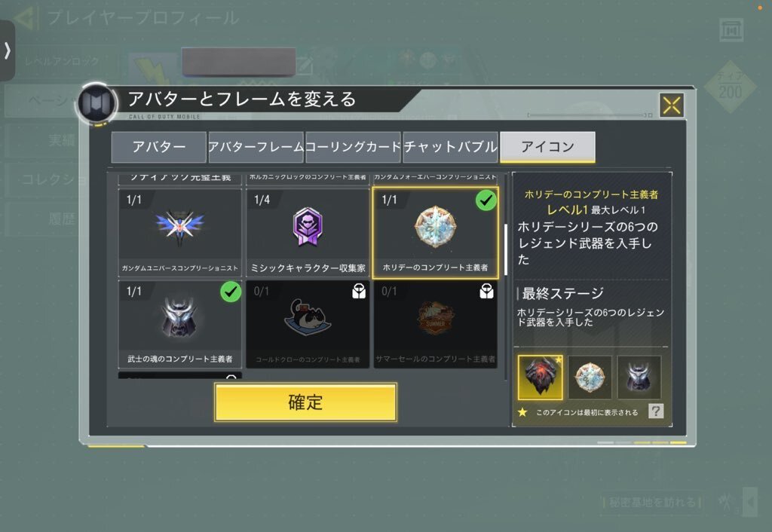
Task: Untick the green check on samurai icon
Action: (x=231, y=292)
